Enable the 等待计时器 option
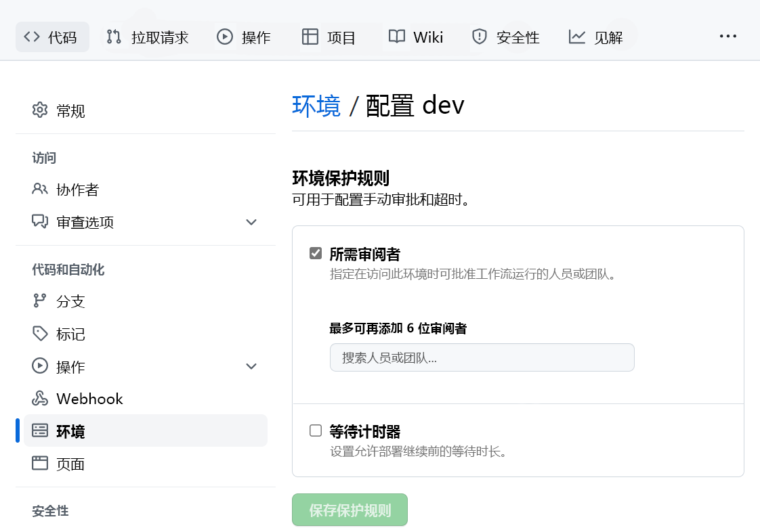760x532 pixels. point(316,430)
